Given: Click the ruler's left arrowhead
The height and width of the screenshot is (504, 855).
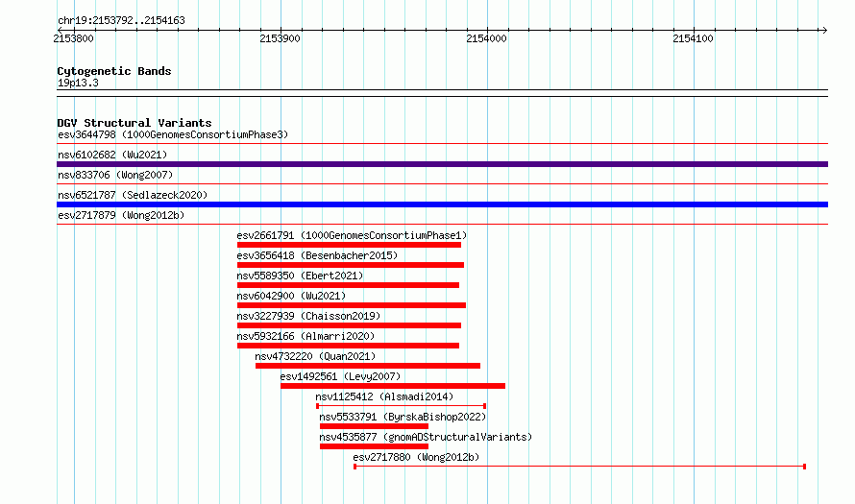Looking at the screenshot, I should 60,30.
